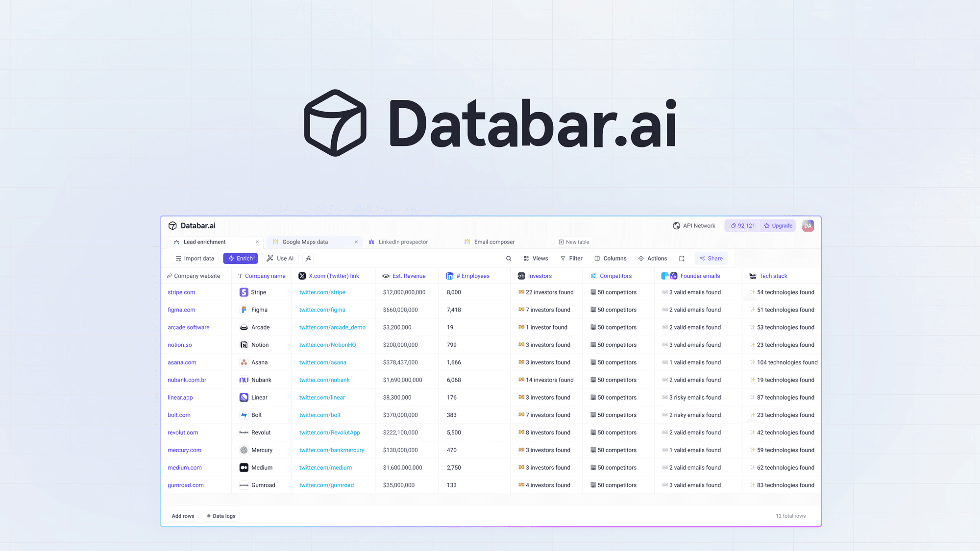Click the Databar.ai cube logo
Viewport: 980px width, 551px height.
tap(172, 225)
